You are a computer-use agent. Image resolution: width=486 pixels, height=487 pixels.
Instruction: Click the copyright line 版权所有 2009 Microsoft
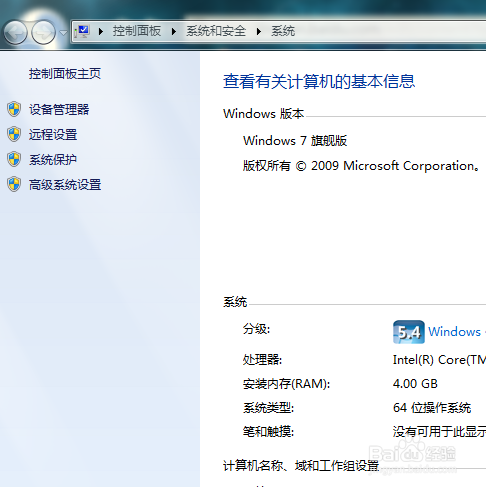coord(362,166)
